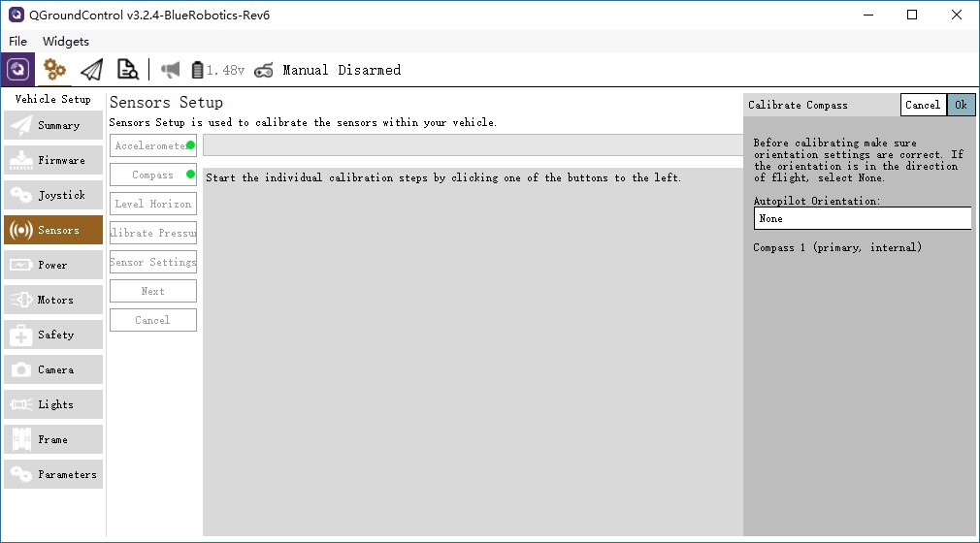The image size is (980, 543).
Task: Open Vehicle Setup gears icon
Action: (55, 70)
